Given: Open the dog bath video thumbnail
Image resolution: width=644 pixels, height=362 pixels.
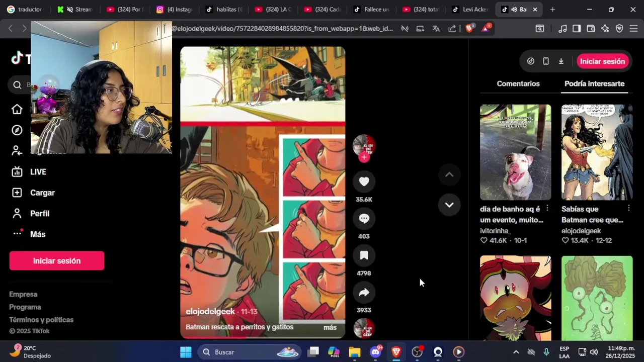Looking at the screenshot, I should point(515,152).
